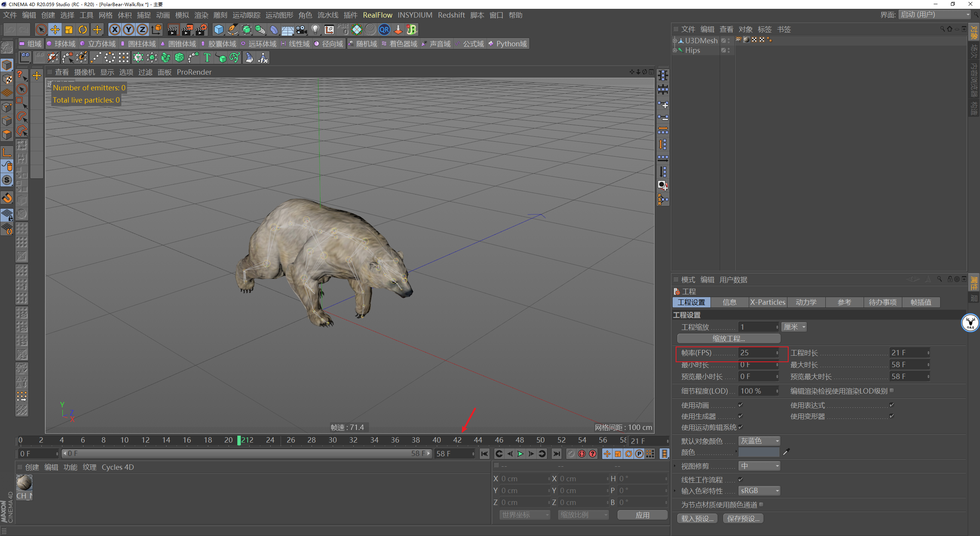Click the Light object icon
The height and width of the screenshot is (536, 980).
[315, 29]
